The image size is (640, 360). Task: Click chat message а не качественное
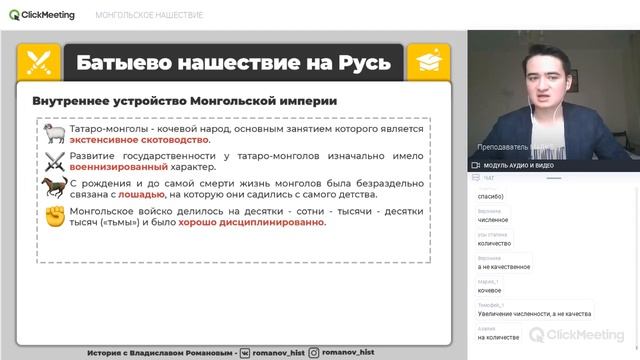[504, 267]
